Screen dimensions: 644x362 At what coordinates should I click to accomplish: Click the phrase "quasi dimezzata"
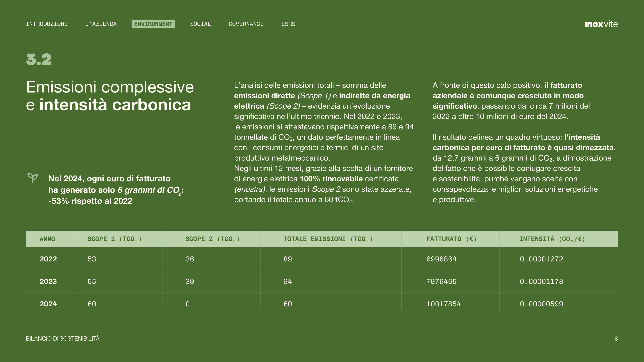(x=584, y=148)
